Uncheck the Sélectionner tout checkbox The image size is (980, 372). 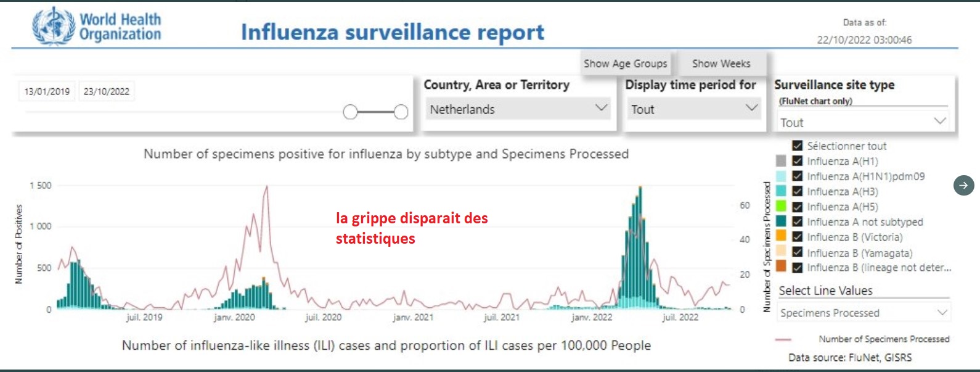click(x=797, y=146)
